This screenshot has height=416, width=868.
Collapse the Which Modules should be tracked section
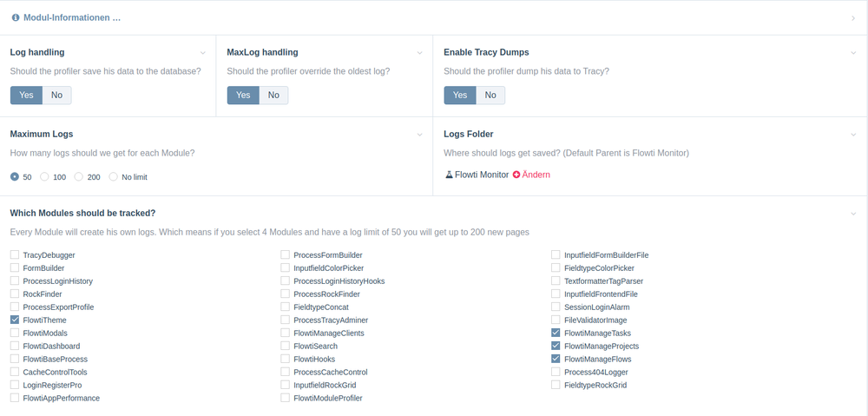point(853,213)
